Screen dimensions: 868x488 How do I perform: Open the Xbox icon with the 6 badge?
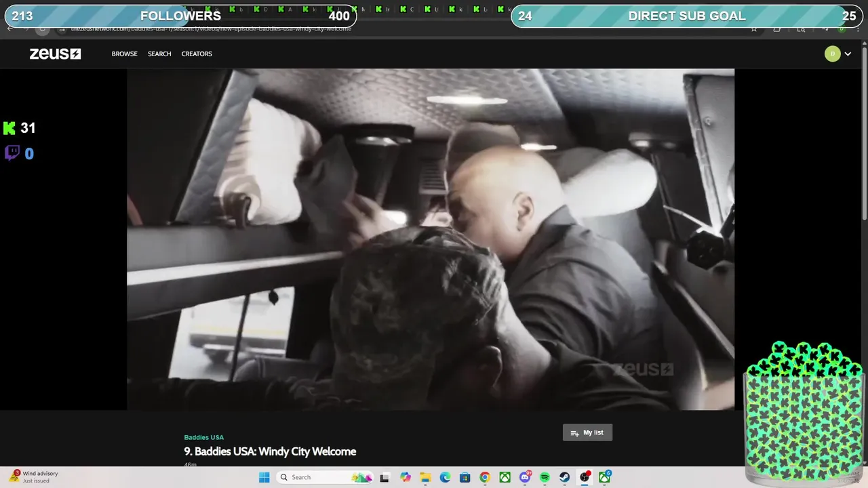(x=604, y=477)
